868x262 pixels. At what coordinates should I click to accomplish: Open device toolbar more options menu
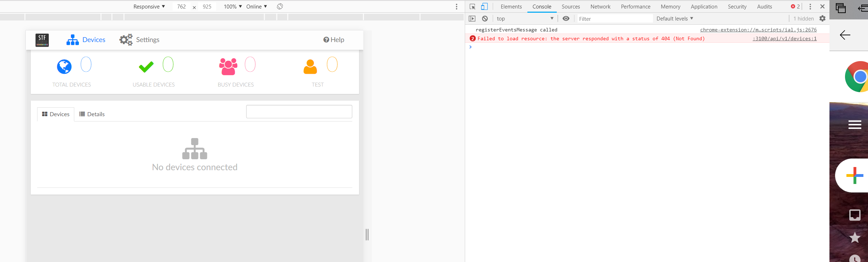457,7
